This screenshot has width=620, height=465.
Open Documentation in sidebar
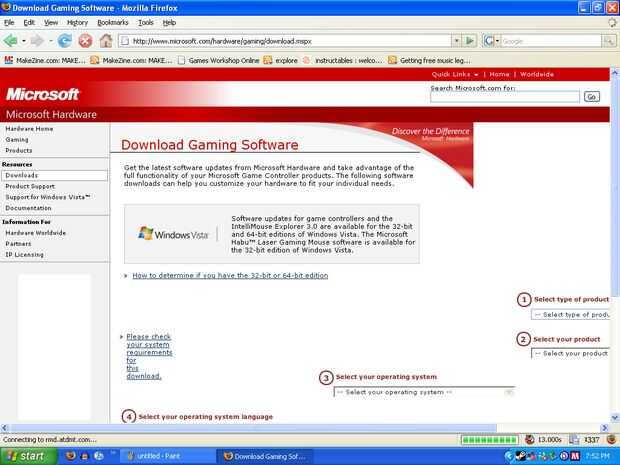(x=28, y=208)
